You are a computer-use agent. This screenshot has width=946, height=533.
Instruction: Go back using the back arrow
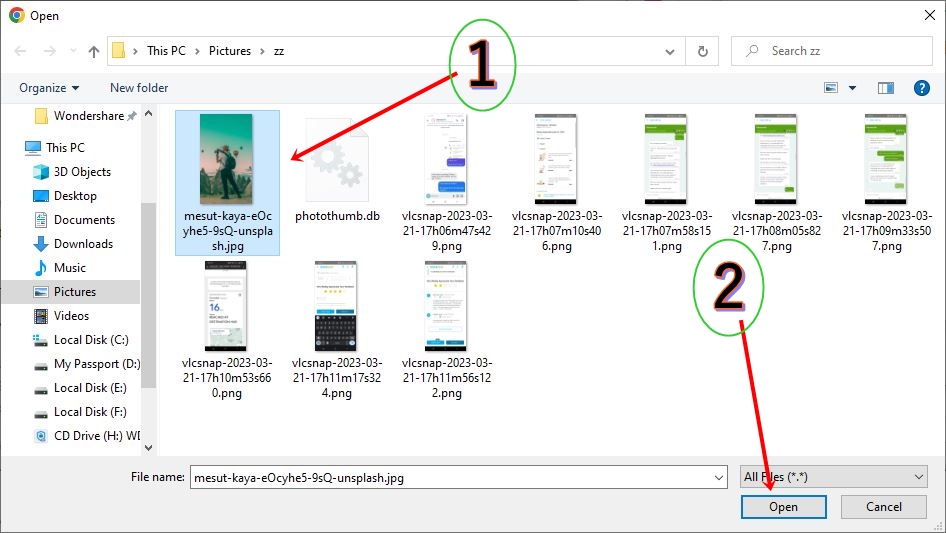(20, 51)
